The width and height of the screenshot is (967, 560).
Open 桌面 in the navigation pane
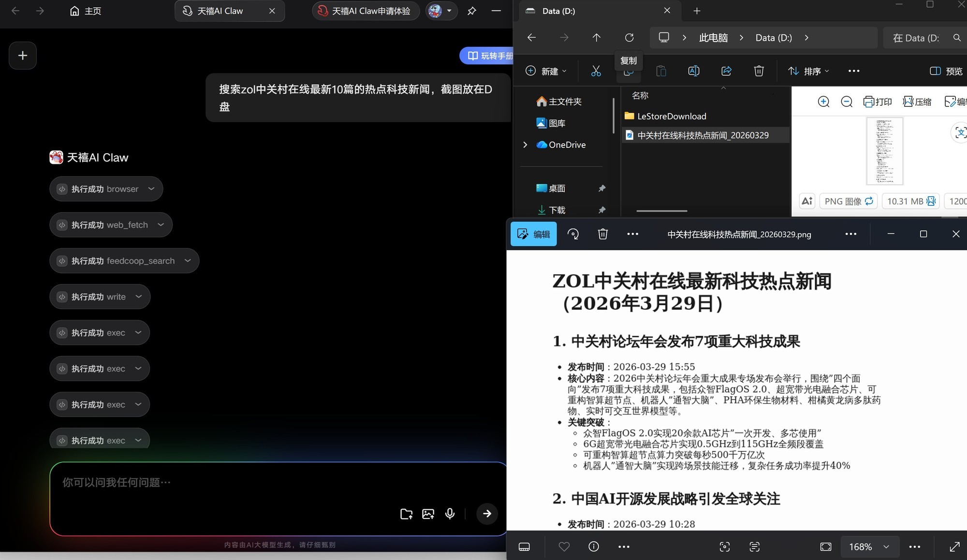(551, 188)
